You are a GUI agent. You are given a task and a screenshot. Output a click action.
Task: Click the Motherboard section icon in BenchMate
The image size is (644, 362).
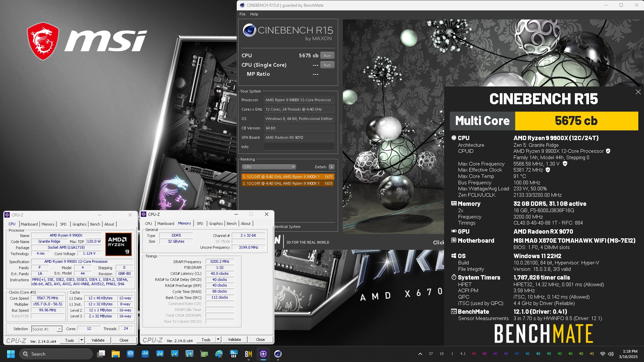[x=454, y=240]
